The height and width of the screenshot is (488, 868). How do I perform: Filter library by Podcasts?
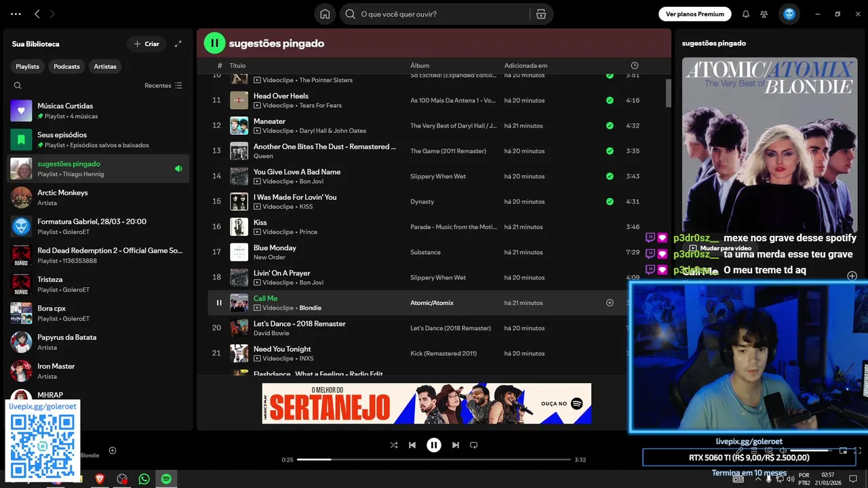click(x=66, y=66)
